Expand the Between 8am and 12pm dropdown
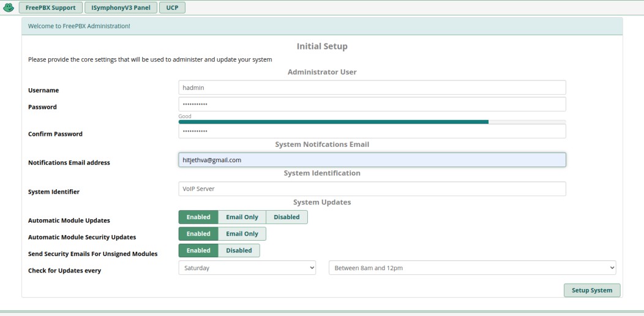 tap(472, 268)
